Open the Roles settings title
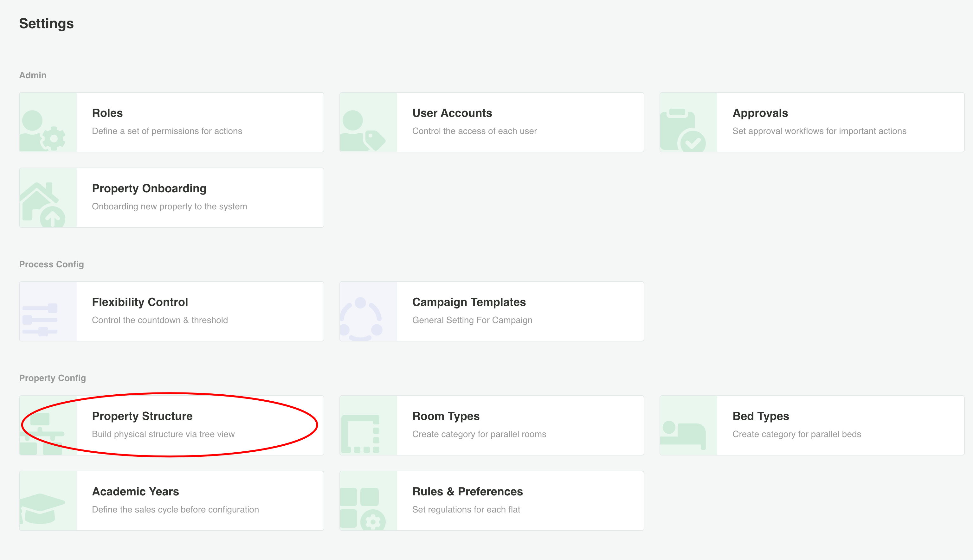Image resolution: width=973 pixels, height=560 pixels. point(107,113)
